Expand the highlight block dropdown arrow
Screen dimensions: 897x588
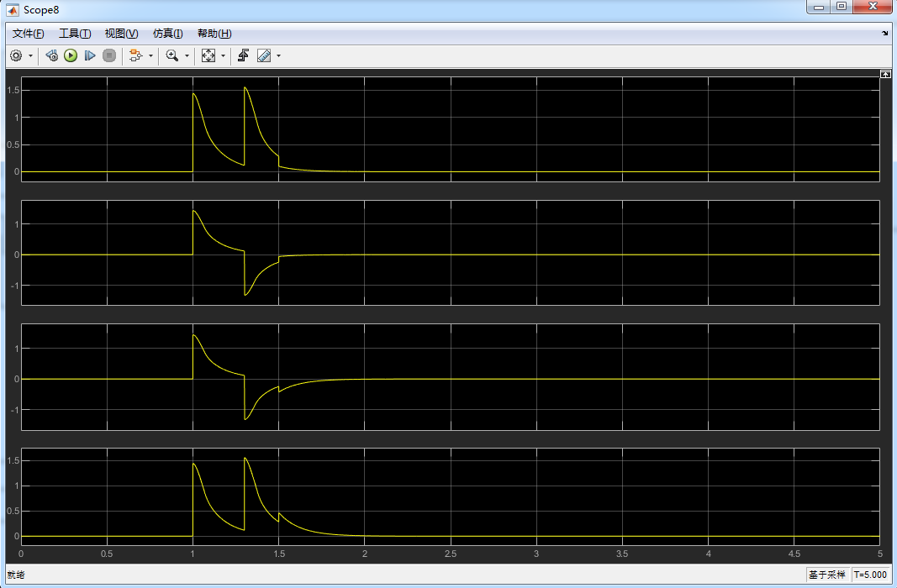click(x=151, y=56)
